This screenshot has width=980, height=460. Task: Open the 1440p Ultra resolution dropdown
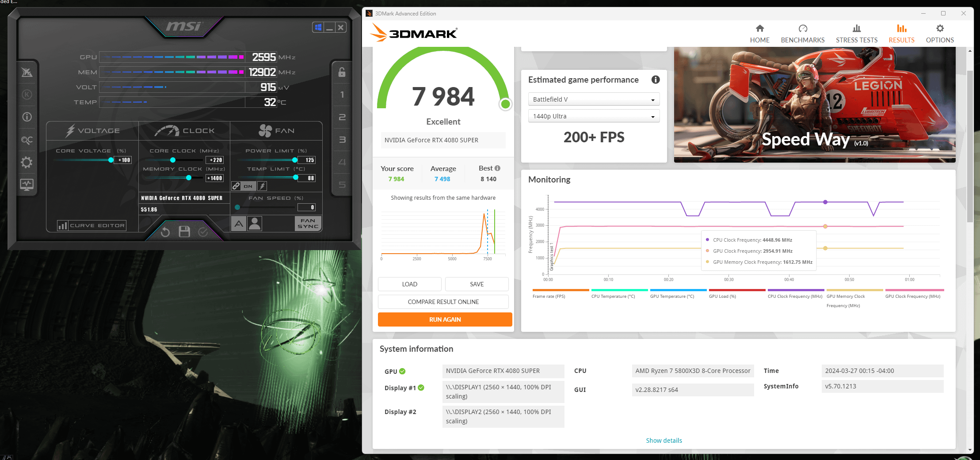click(594, 116)
